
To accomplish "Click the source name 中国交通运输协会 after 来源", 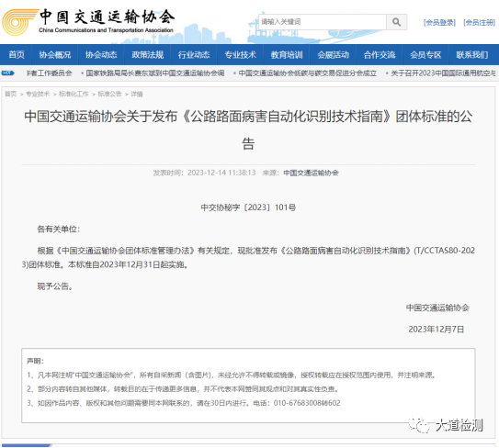I will [311, 173].
